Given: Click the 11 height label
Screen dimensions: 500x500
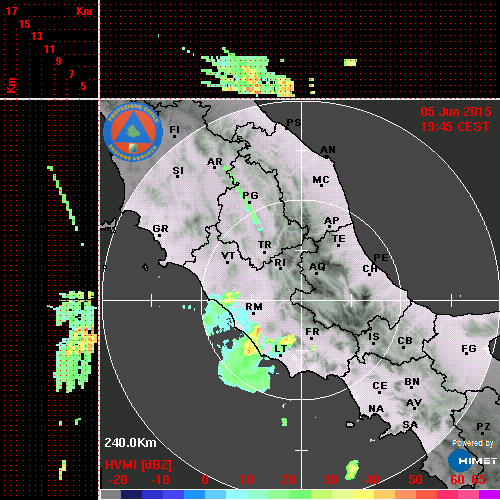Looking at the screenshot, I should [x=49, y=49].
